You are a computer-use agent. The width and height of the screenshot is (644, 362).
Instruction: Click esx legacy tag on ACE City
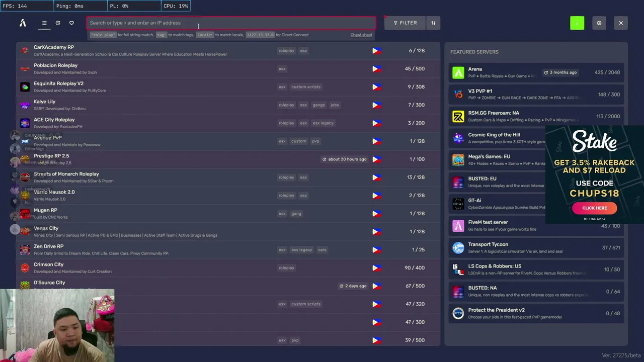323,123
